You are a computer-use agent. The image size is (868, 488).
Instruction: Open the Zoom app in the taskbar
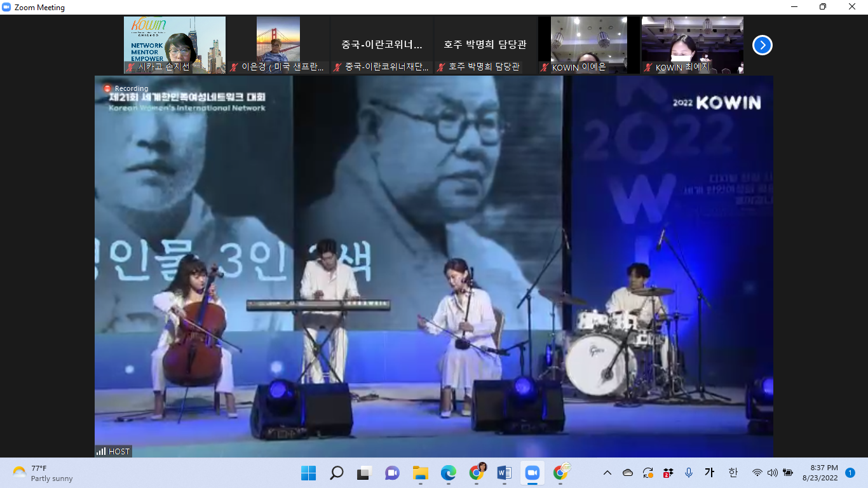tap(532, 473)
